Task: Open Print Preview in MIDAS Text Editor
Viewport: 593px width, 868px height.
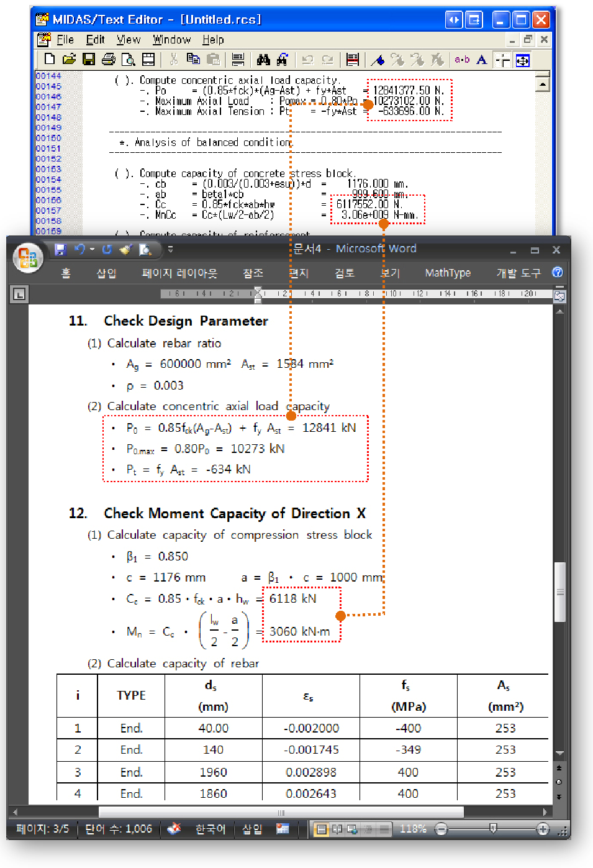Action: (129, 59)
